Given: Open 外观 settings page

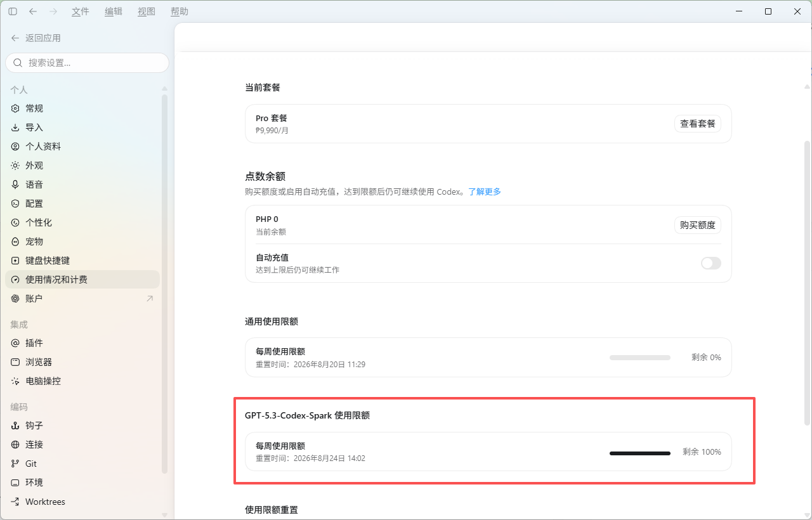Looking at the screenshot, I should [x=82, y=166].
